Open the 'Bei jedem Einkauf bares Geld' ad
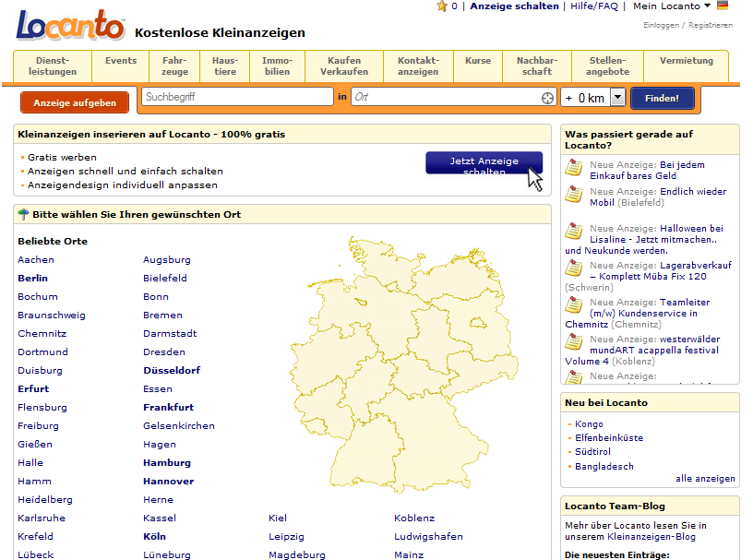Viewport: 753px width, 560px height. 648,171
